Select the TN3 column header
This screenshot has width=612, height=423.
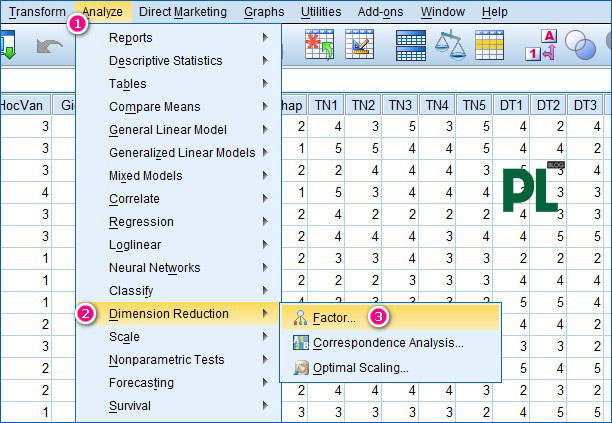(401, 105)
